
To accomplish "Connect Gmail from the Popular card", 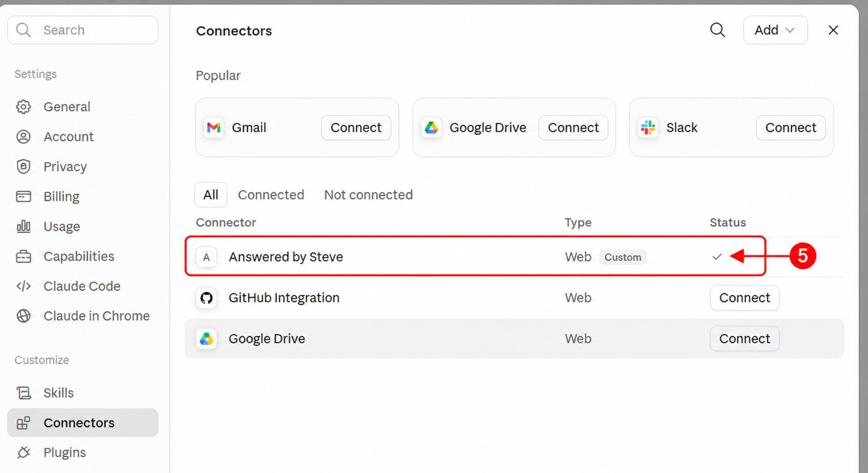I will [356, 128].
